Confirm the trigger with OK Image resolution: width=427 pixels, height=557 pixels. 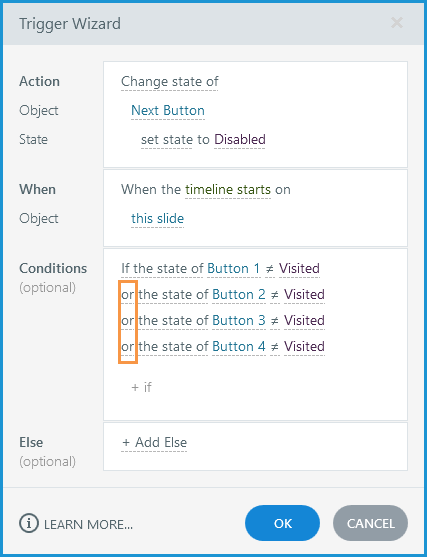(x=282, y=523)
